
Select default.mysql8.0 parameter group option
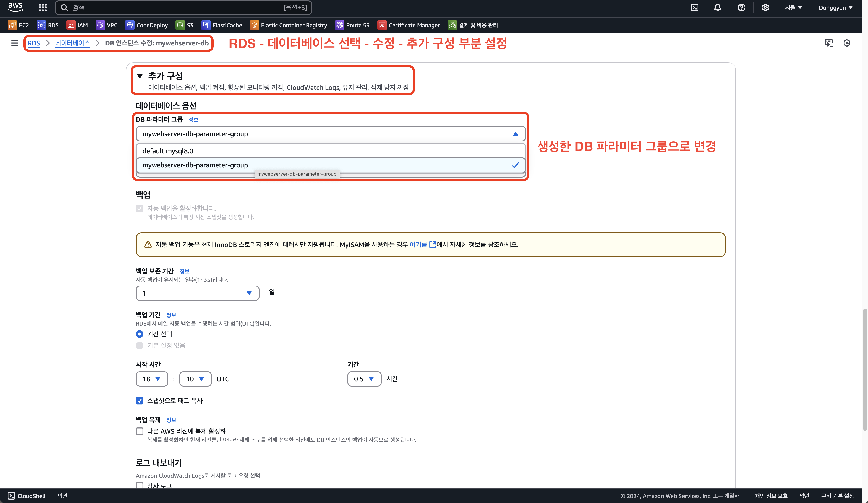[331, 151]
